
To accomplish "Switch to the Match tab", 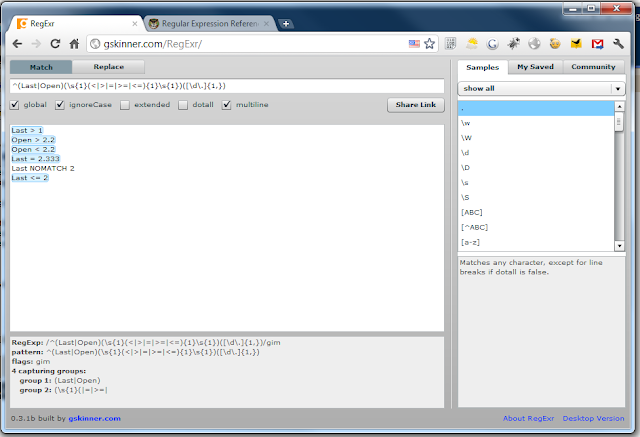I will pos(41,67).
